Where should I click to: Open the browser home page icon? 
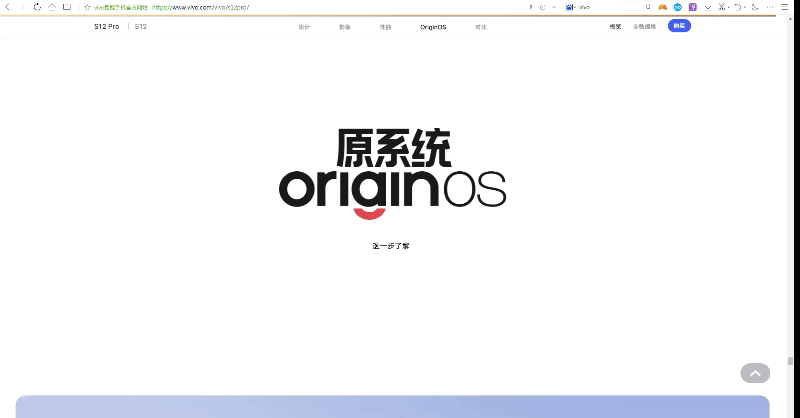[52, 7]
